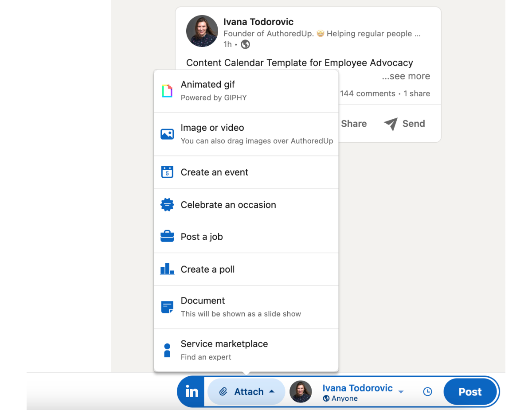The width and height of the screenshot is (532, 410).
Task: Open the Ivana Todorovic account dropdown arrow
Action: [x=401, y=392]
